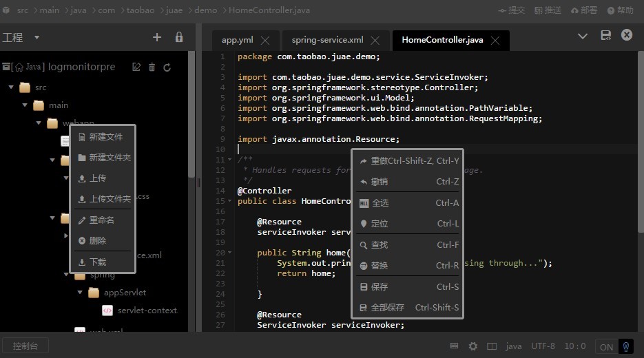This screenshot has height=358, width=644.
Task: Choose 新建文件夹 from context menu
Action: (x=103, y=157)
